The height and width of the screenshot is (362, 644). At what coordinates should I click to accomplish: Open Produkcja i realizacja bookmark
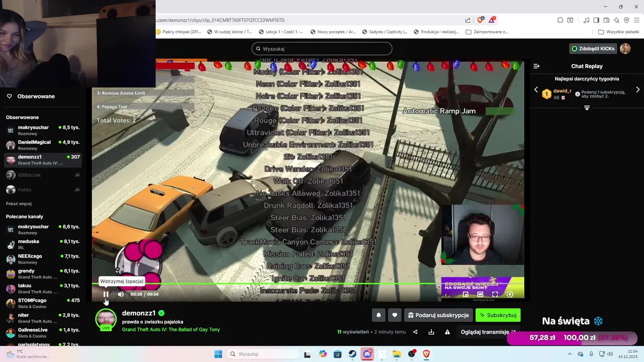tap(436, 32)
